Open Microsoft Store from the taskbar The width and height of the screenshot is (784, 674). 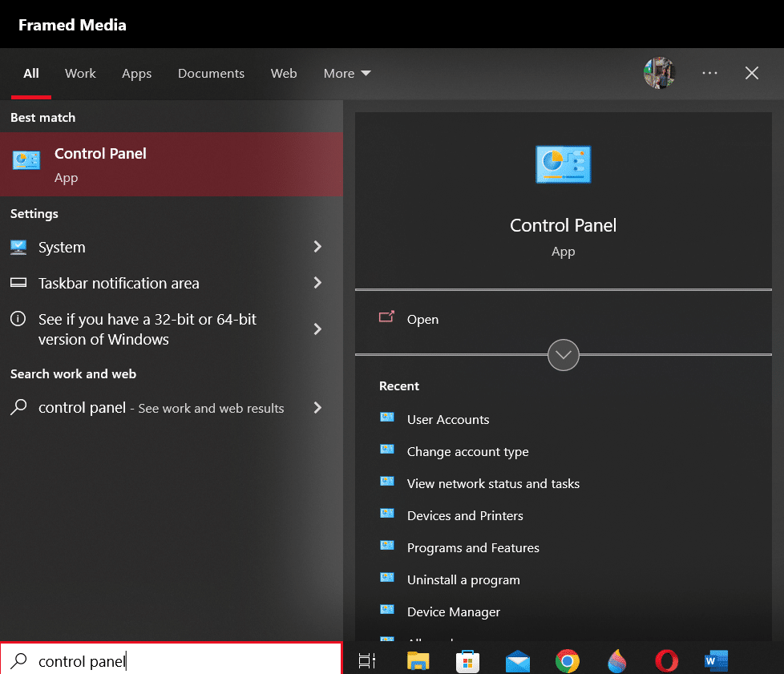(x=467, y=661)
